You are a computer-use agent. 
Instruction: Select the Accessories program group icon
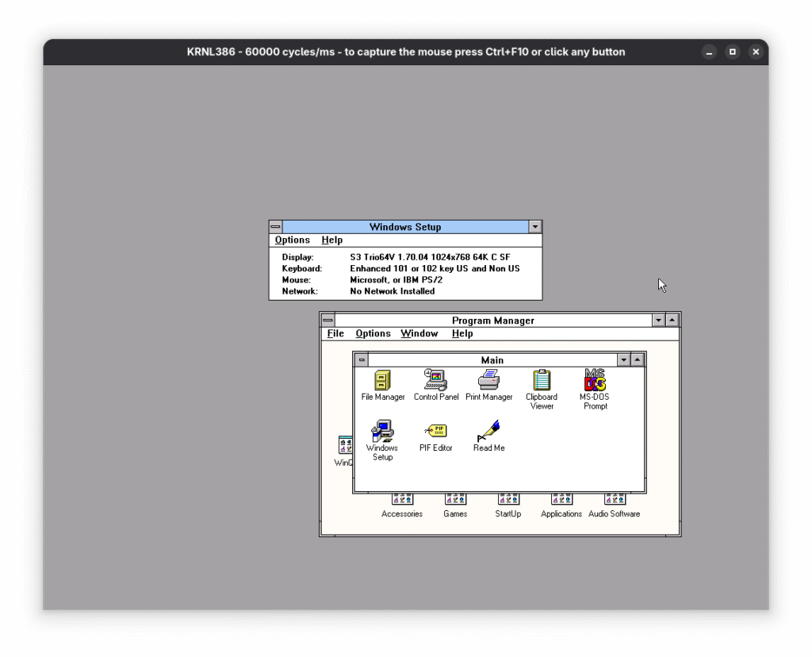(402, 505)
